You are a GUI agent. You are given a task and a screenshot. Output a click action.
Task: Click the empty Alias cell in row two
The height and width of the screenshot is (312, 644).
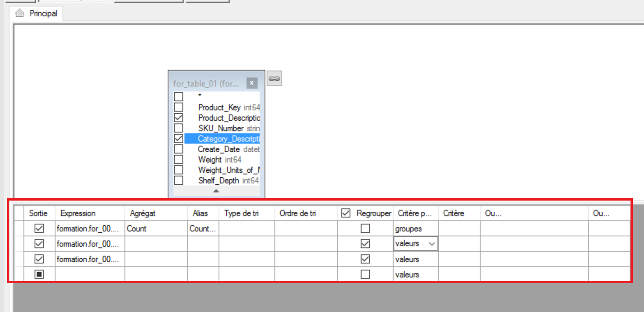[x=202, y=243]
